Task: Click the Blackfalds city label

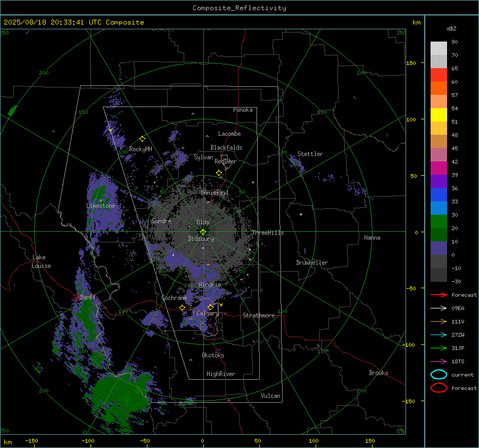Action: [226, 148]
